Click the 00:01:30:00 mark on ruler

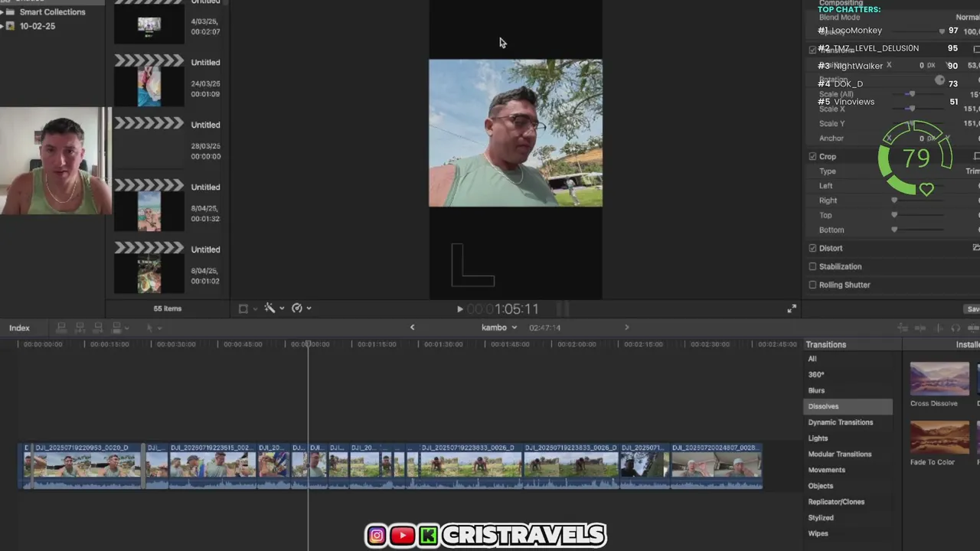[x=443, y=344]
